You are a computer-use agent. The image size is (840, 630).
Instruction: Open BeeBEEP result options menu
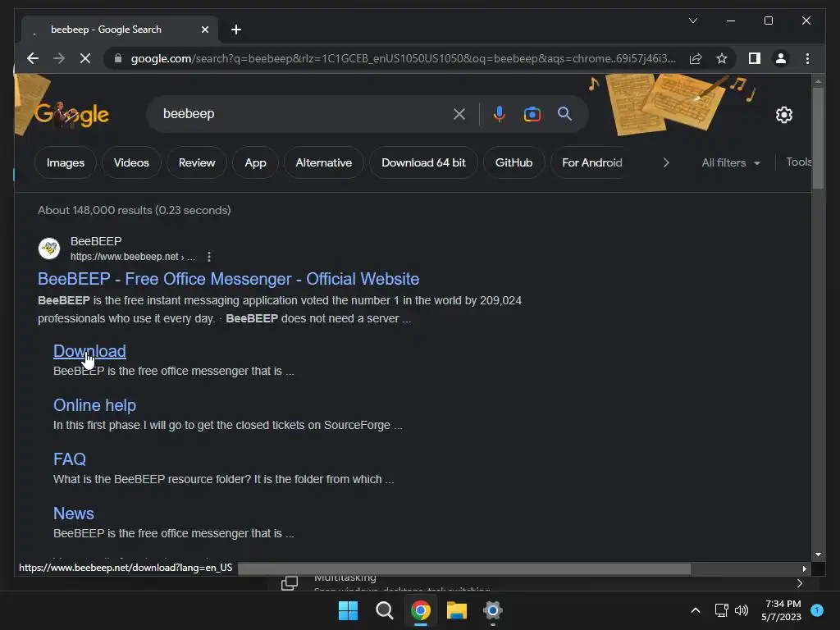pos(209,257)
